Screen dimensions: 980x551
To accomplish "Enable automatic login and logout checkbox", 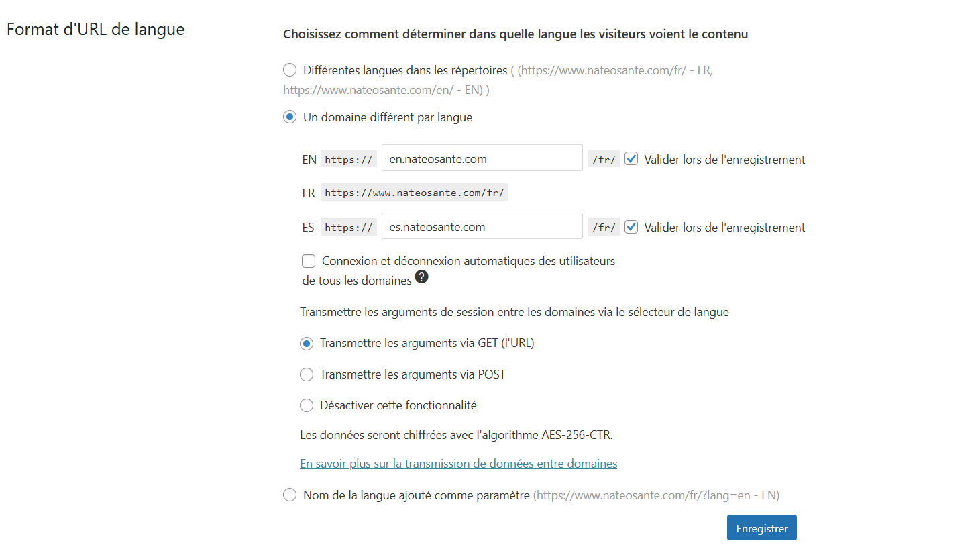I will pos(309,261).
